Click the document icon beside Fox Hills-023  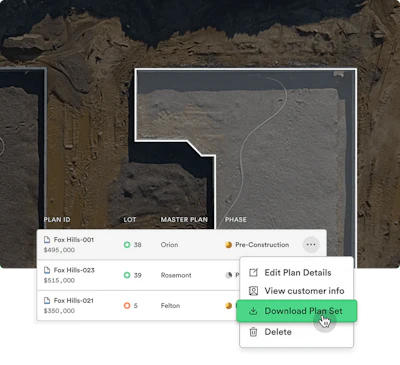point(47,270)
